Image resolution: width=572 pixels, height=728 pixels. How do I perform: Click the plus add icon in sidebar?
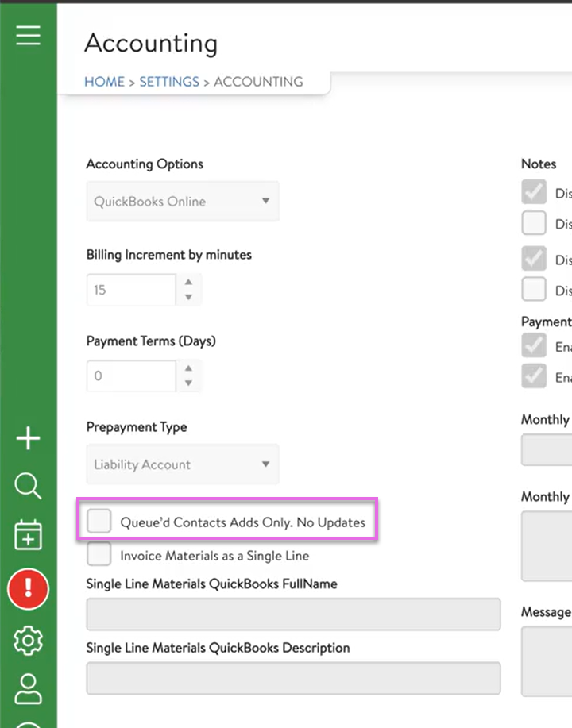[28, 438]
